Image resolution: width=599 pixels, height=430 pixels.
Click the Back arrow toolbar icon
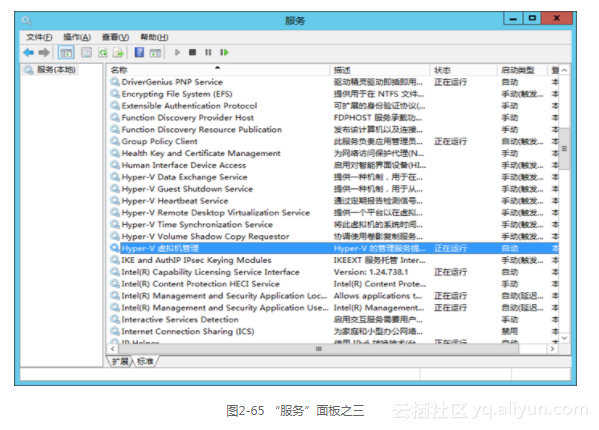(x=28, y=52)
